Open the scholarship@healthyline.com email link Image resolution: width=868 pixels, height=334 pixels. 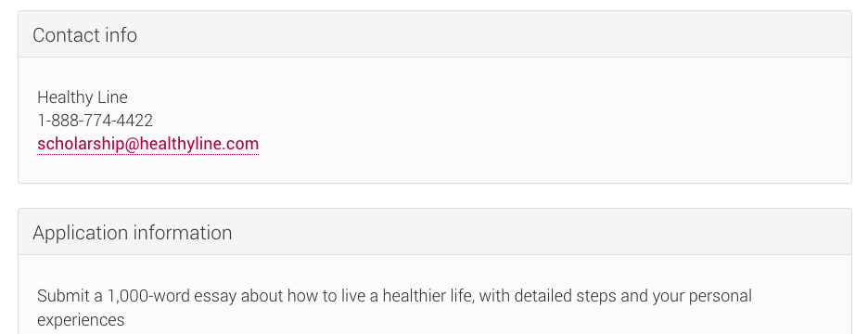coord(147,144)
